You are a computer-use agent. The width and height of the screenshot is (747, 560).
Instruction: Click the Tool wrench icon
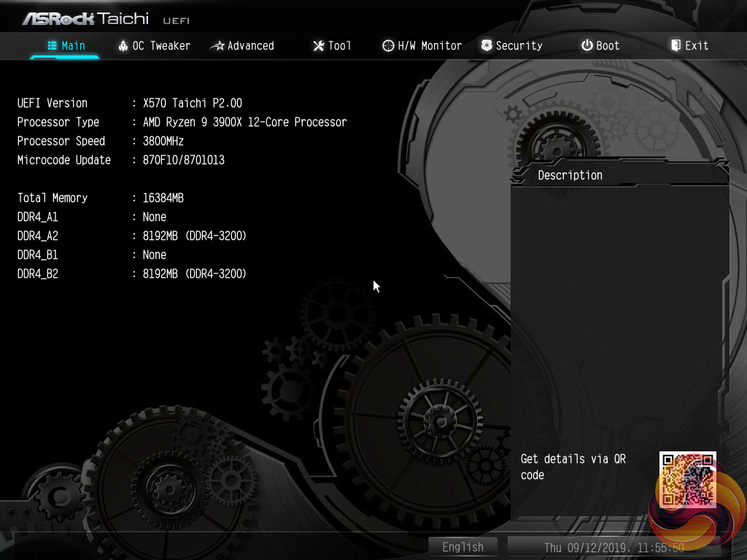click(x=319, y=46)
